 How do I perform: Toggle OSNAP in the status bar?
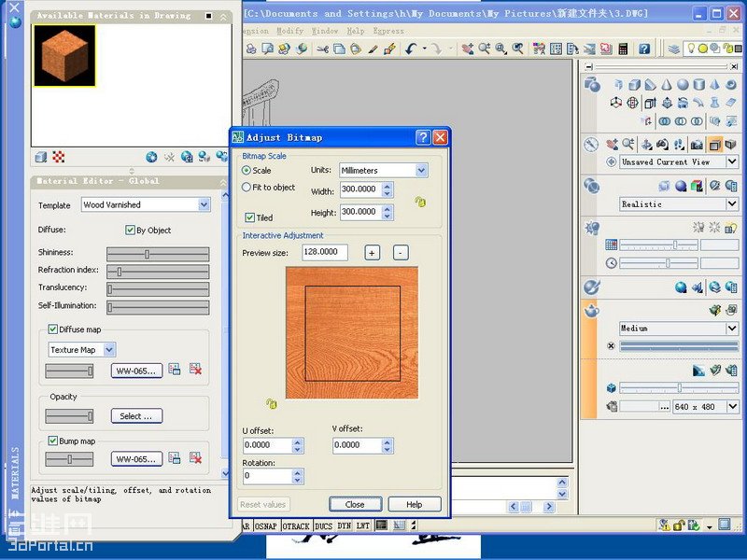coord(265,525)
